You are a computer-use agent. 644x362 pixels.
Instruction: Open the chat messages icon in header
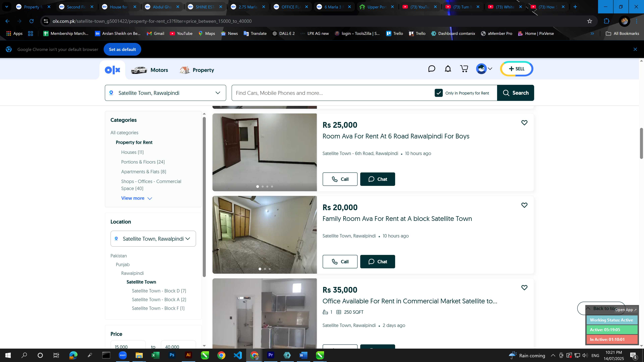click(432, 69)
